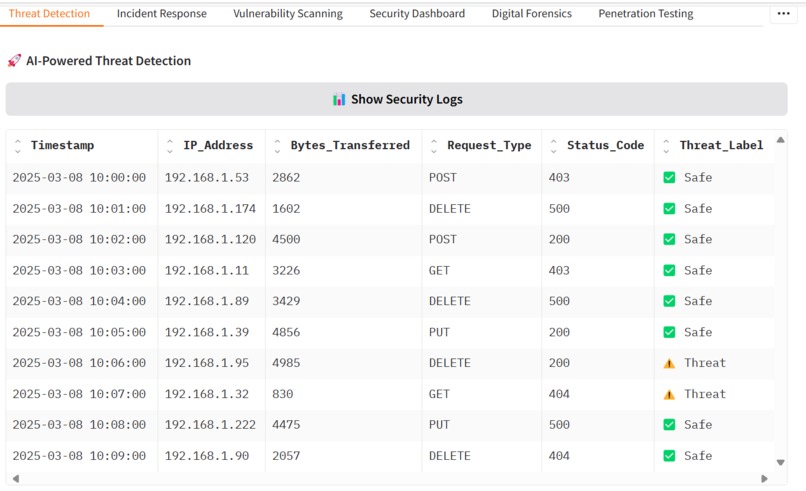Click the sort arrows icon next to Status_Code
This screenshot has width=806, height=491.
coord(554,146)
